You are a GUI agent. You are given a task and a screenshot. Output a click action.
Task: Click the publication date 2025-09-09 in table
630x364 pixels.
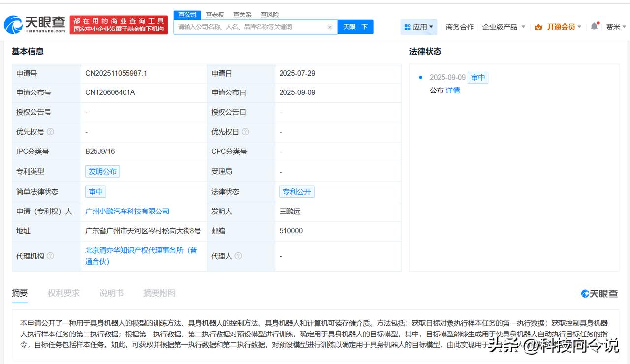(297, 92)
